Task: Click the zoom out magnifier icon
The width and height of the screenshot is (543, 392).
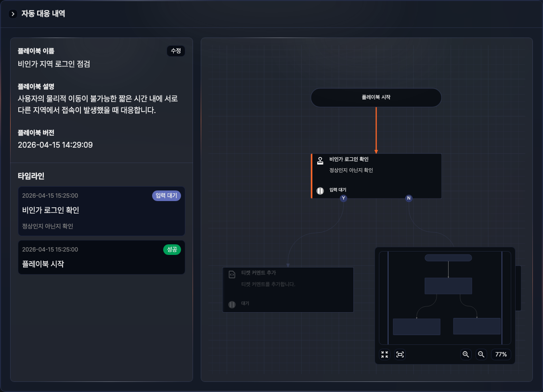Action: (x=481, y=354)
